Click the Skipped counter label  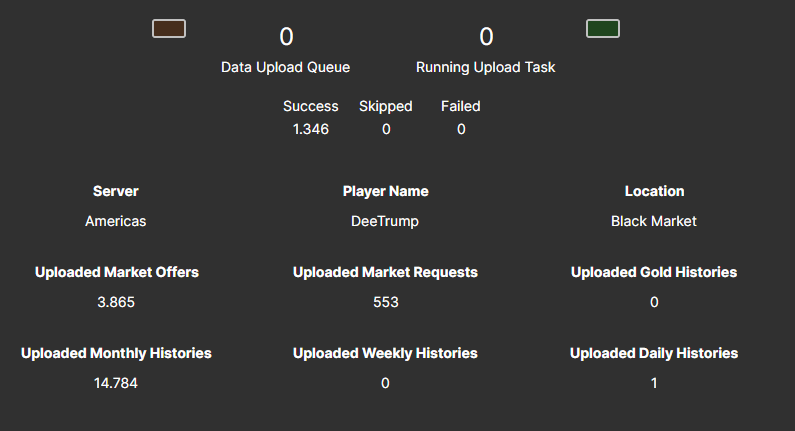pos(385,106)
